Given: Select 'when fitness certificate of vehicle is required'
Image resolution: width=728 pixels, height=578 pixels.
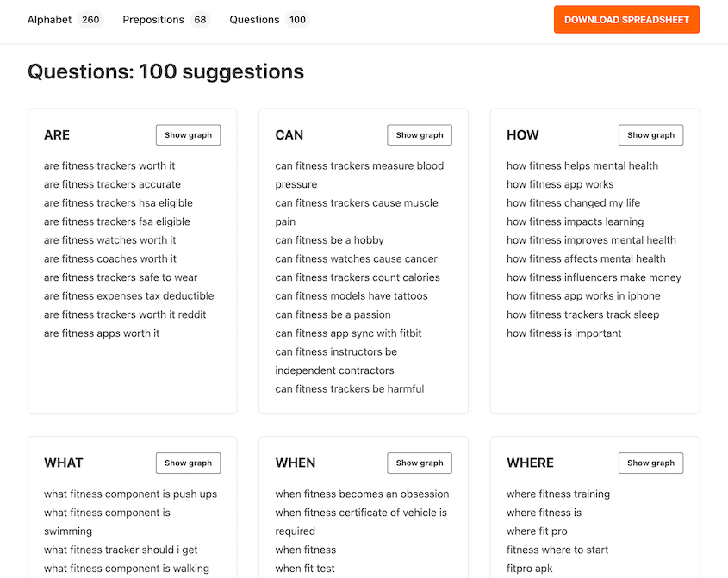Looking at the screenshot, I should (x=361, y=522).
